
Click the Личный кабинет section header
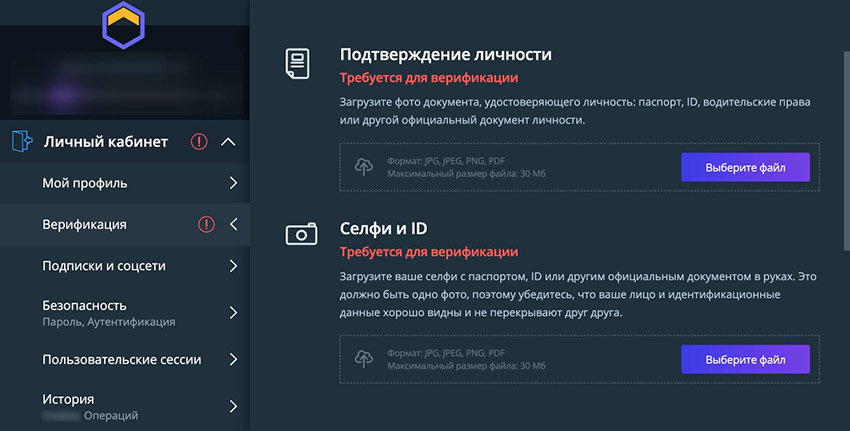point(125,141)
